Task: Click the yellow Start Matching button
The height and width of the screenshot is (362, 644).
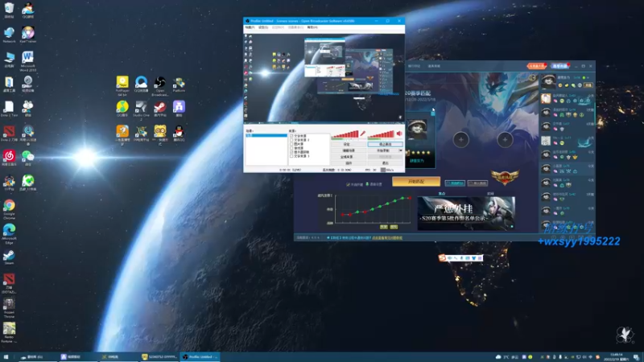Action: pos(416,182)
